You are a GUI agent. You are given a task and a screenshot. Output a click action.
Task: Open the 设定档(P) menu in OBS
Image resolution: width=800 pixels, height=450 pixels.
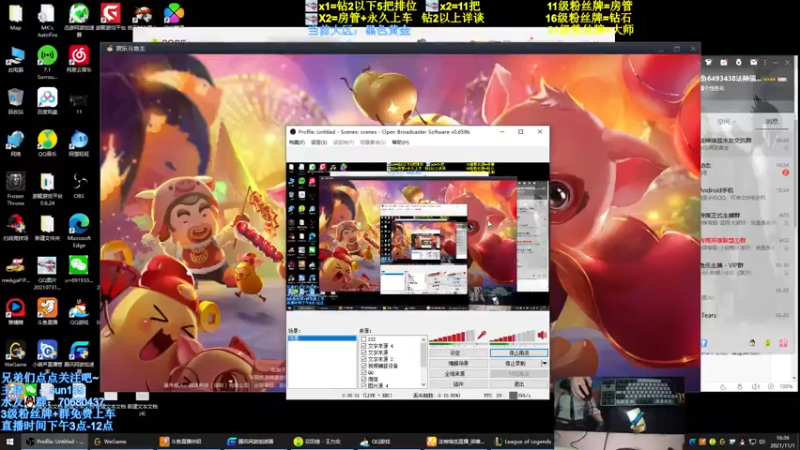(x=343, y=142)
